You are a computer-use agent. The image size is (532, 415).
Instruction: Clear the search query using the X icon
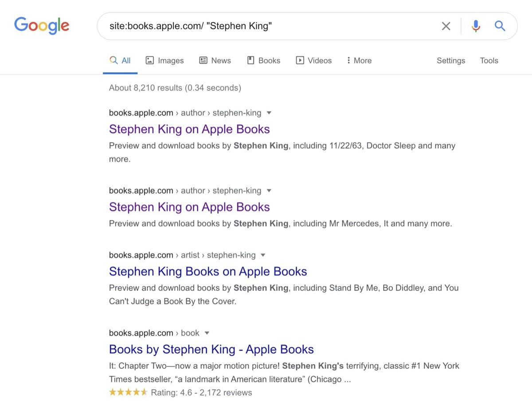pos(446,26)
